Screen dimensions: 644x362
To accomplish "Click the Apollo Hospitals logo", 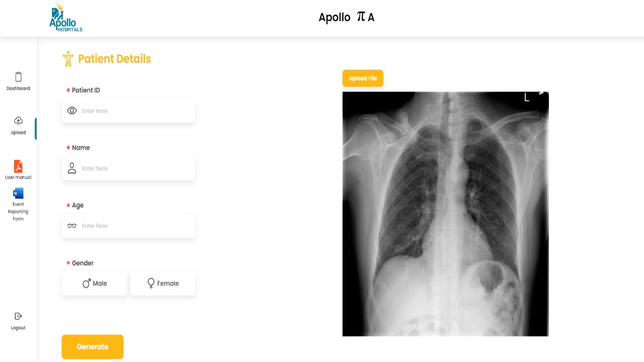I will pos(65,18).
